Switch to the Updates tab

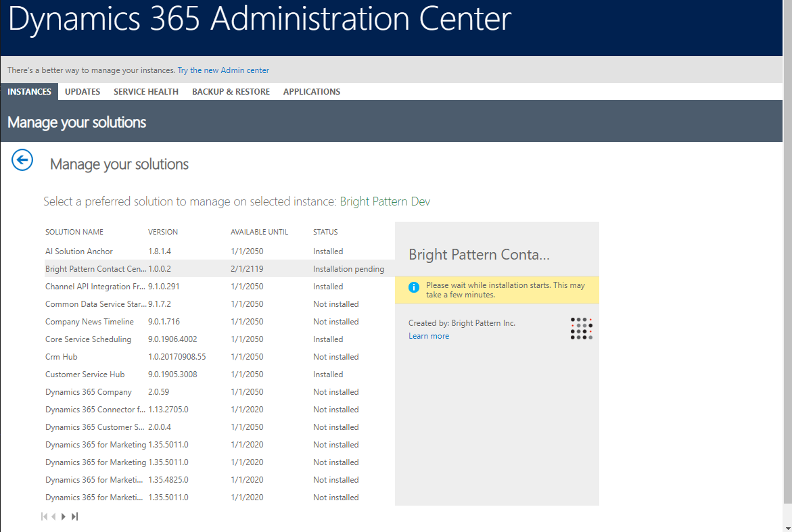tap(83, 91)
